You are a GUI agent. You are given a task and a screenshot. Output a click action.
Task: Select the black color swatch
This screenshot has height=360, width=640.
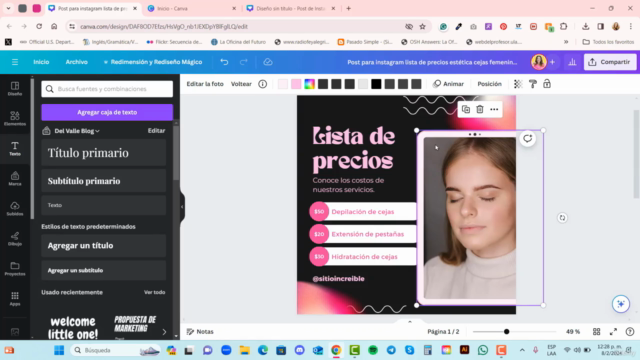[376, 84]
